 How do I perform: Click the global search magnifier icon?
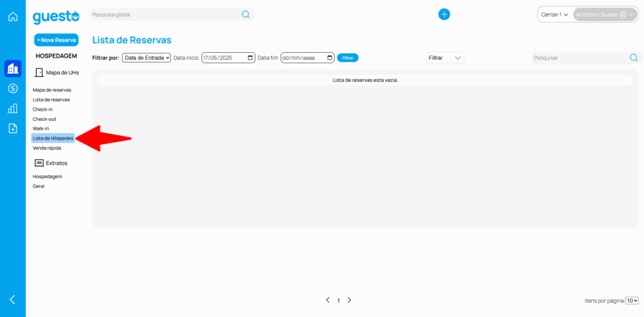[246, 14]
